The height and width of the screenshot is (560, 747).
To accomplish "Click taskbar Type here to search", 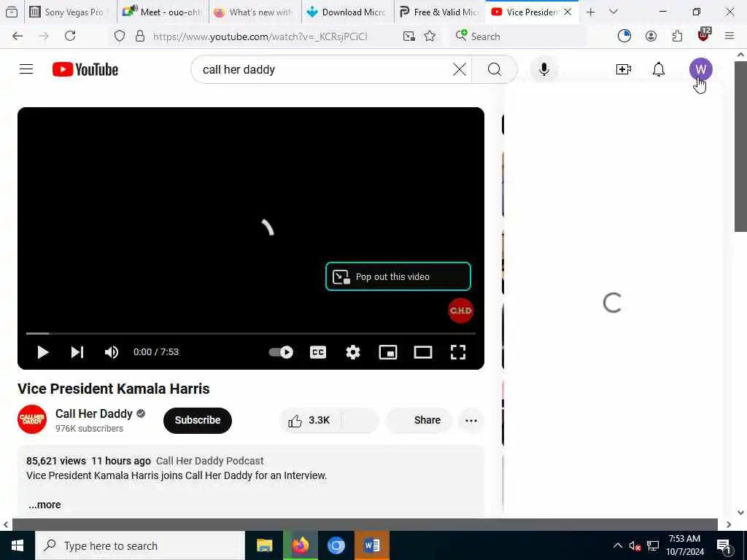I will point(140,545).
